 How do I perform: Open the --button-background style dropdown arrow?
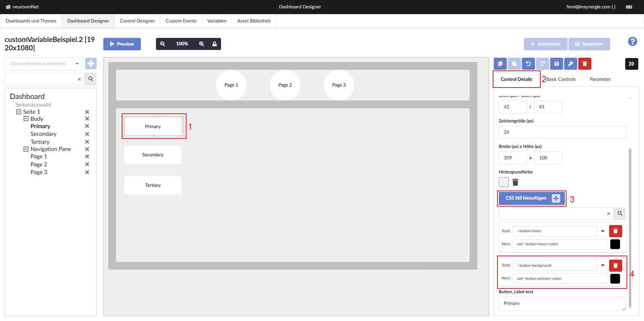click(x=603, y=266)
